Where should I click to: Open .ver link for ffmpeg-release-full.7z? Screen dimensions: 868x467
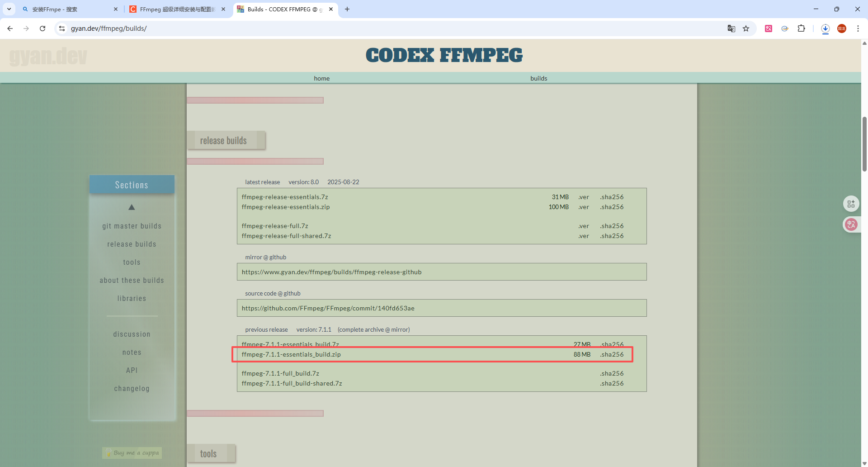point(584,226)
